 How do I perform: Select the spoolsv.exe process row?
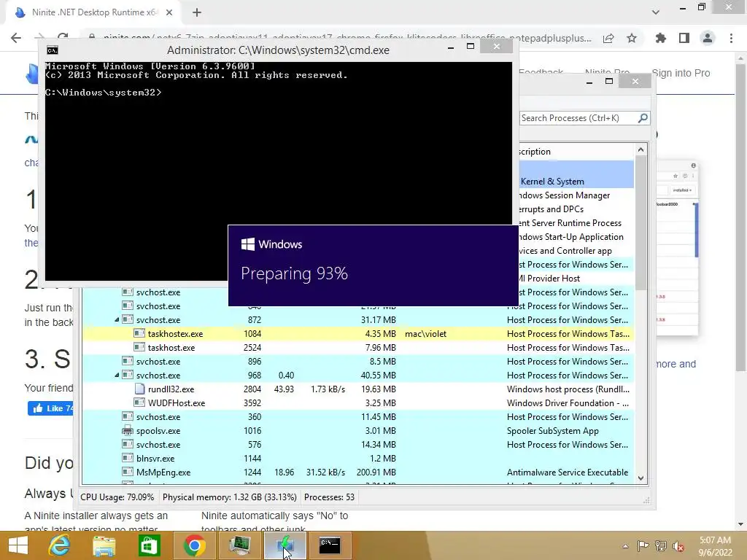358,430
